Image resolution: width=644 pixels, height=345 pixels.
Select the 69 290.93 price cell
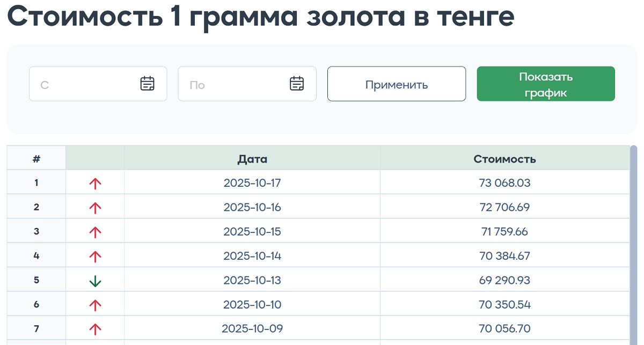click(x=504, y=281)
